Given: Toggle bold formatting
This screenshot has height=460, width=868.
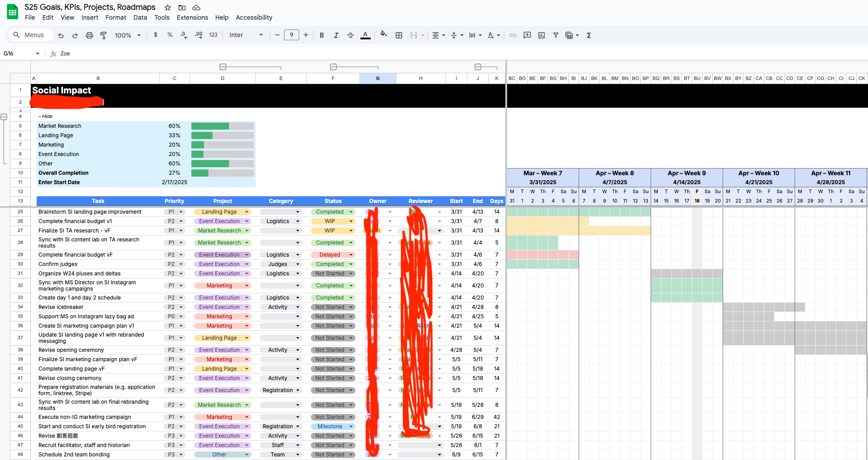Looking at the screenshot, I should (322, 35).
